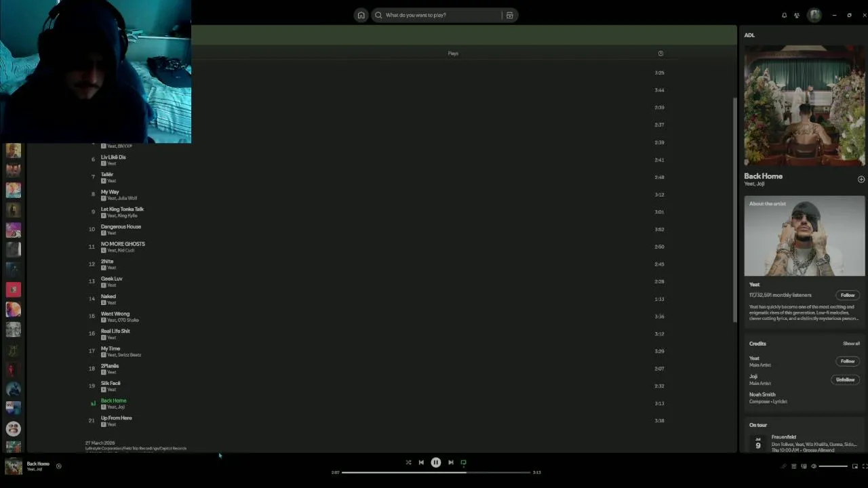The width and height of the screenshot is (868, 488).
Task: Click the Back Home album art in right panel
Action: pos(804,105)
